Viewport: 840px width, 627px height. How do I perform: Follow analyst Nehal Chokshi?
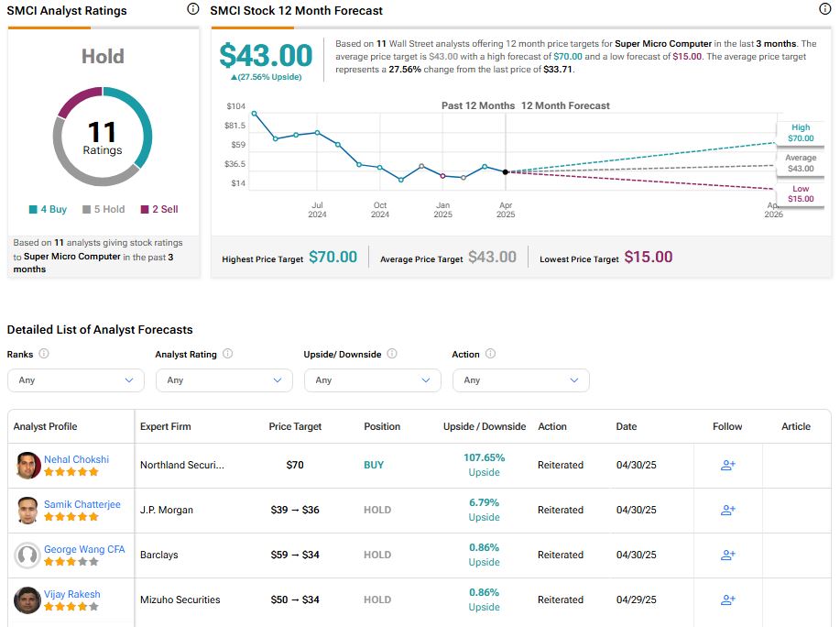(727, 465)
